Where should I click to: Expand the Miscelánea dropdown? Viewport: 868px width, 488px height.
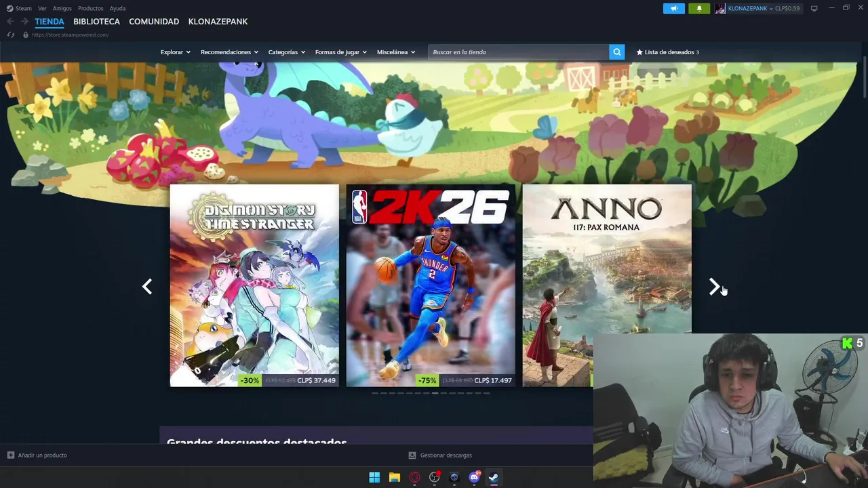point(396,52)
